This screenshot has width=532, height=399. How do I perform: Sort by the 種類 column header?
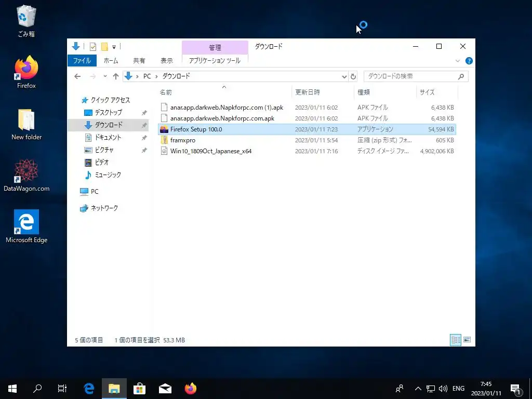tap(385, 92)
